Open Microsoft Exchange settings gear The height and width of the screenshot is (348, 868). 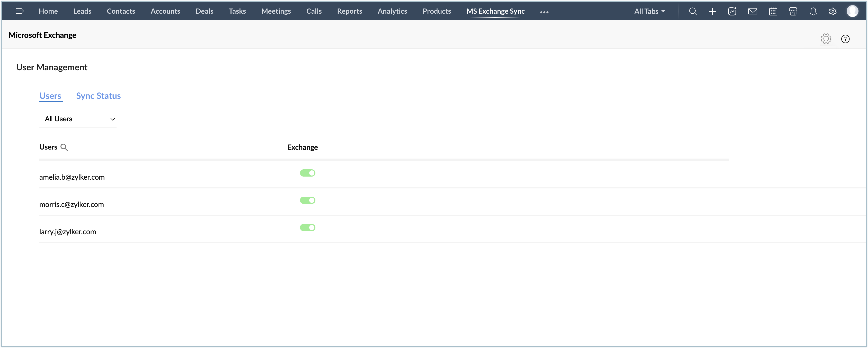[826, 39]
